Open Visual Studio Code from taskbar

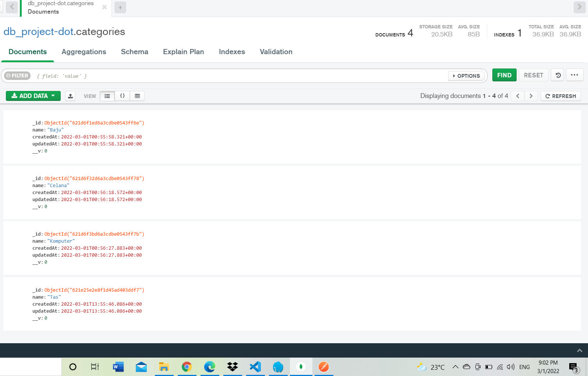255,367
